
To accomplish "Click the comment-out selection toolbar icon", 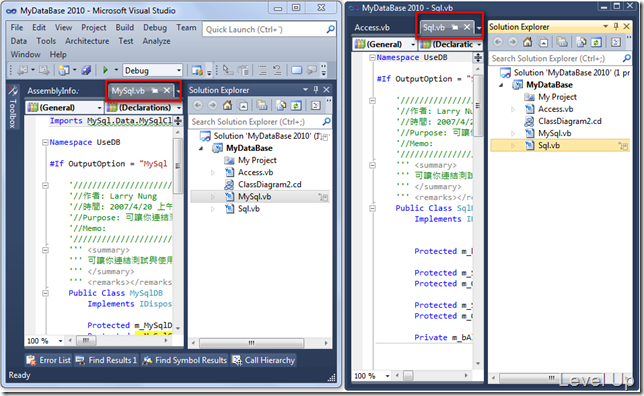I will [262, 71].
